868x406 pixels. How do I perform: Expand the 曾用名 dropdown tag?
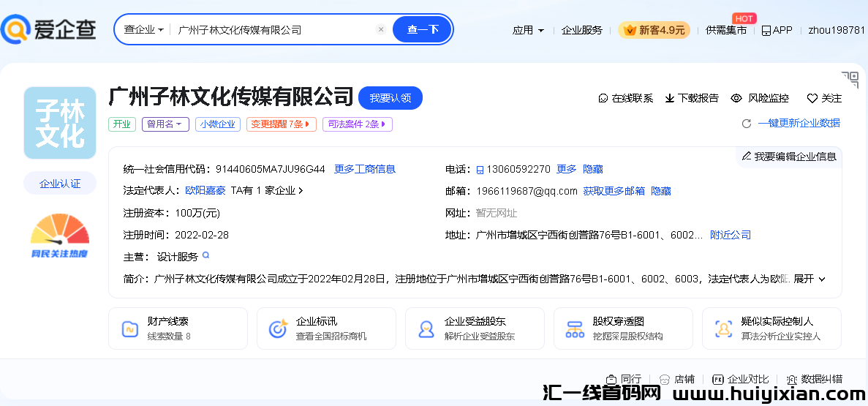click(165, 124)
